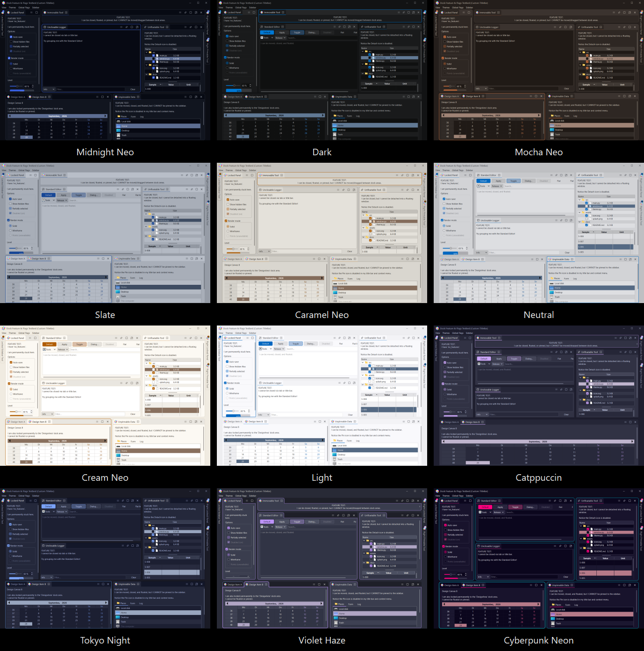Select Trash in Places list, Midnight Neo
Screen dimensions: 644x651
pyautogui.click(x=158, y=135)
